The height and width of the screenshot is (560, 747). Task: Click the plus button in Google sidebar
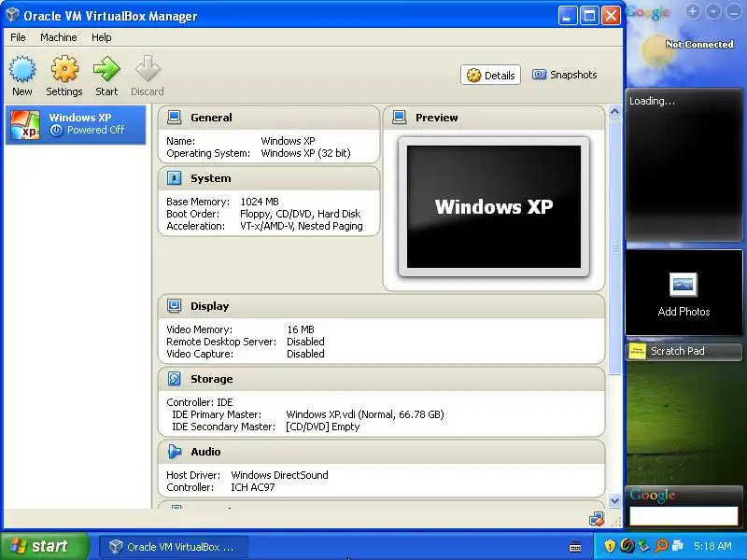(x=693, y=11)
